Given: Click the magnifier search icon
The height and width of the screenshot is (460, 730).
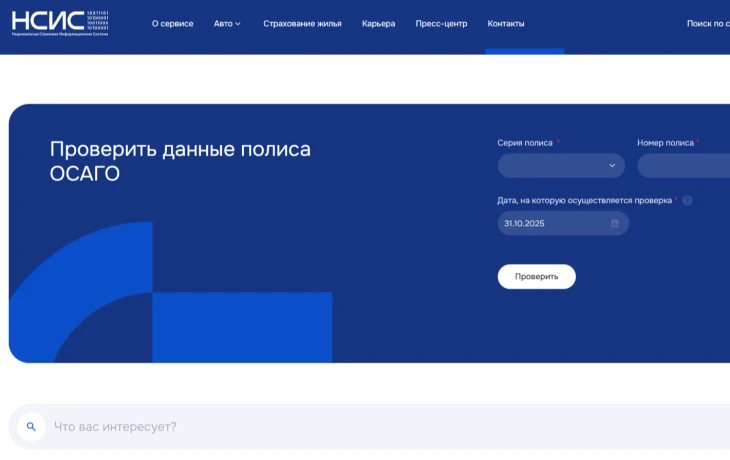Looking at the screenshot, I should click(31, 426).
